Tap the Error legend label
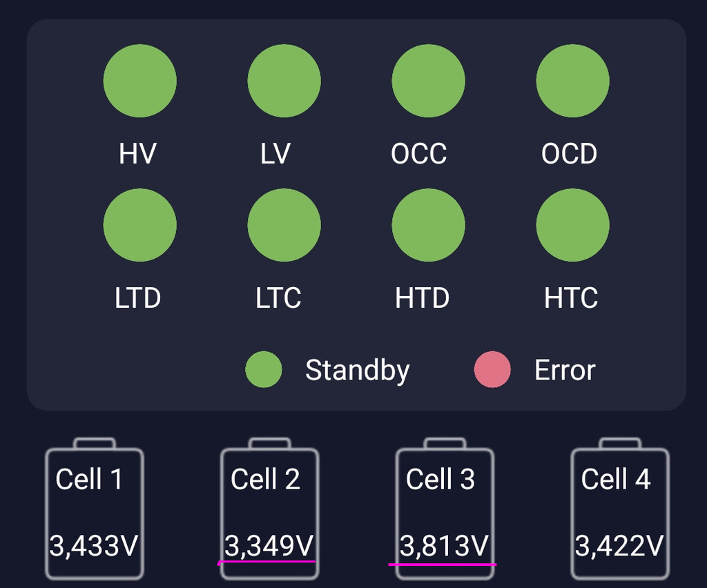707x588 pixels. 565,371
